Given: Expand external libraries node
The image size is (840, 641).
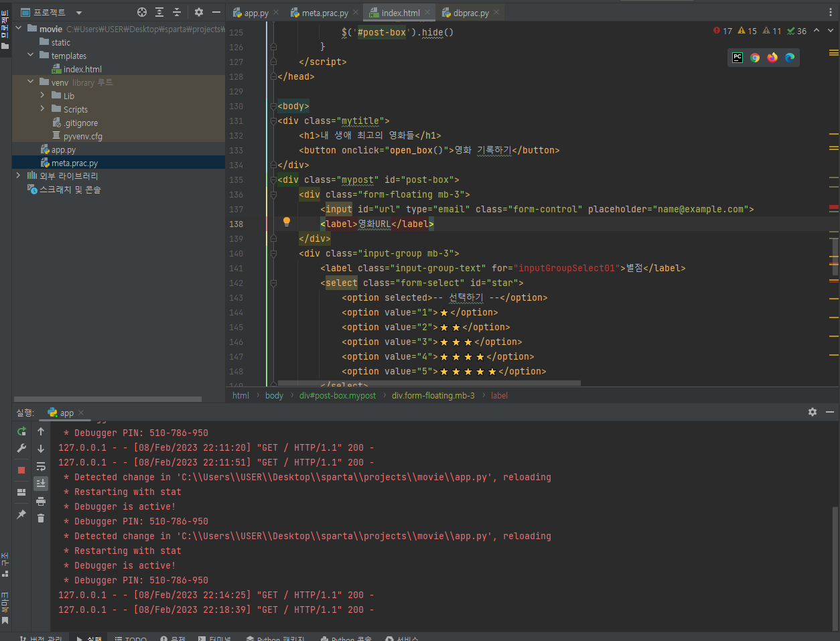Looking at the screenshot, I should coord(18,175).
